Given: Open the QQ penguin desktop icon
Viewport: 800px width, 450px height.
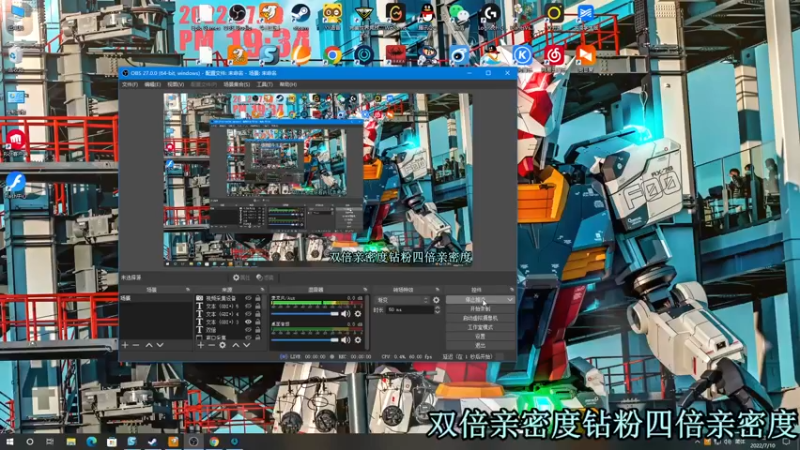Looking at the screenshot, I should tap(427, 14).
